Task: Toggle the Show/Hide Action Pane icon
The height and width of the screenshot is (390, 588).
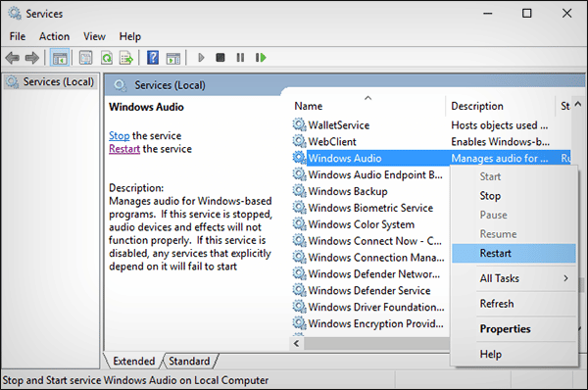Action: 173,58
